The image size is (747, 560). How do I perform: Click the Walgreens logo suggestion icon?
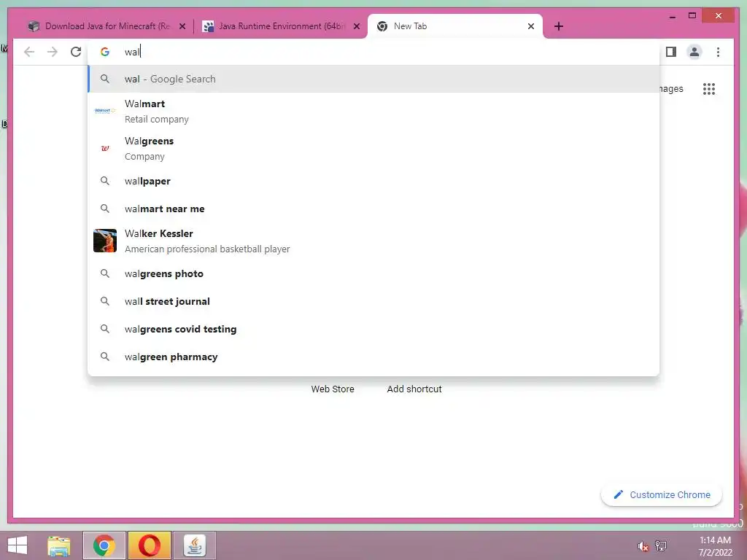click(x=105, y=148)
